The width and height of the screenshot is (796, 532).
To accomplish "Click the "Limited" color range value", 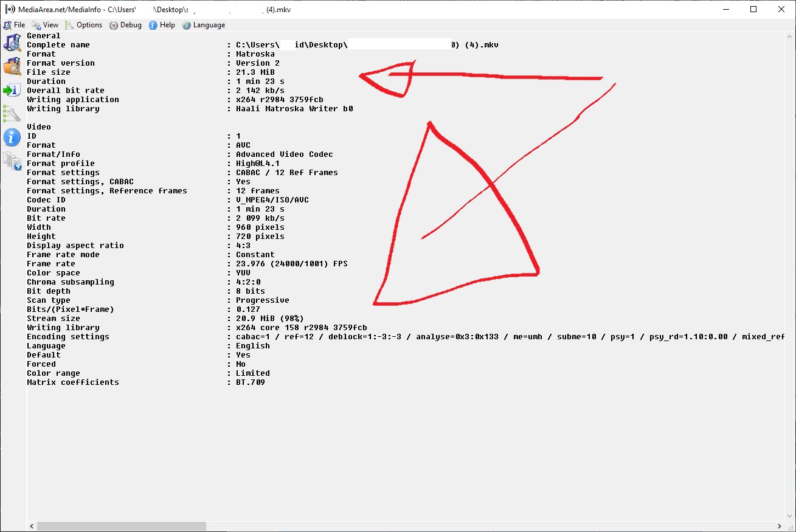I will [253, 373].
